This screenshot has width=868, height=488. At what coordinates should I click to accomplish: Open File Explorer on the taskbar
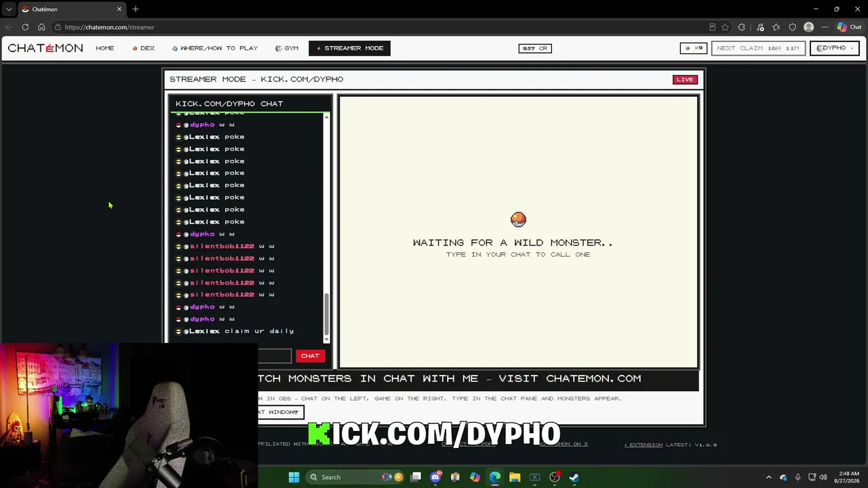515,477
